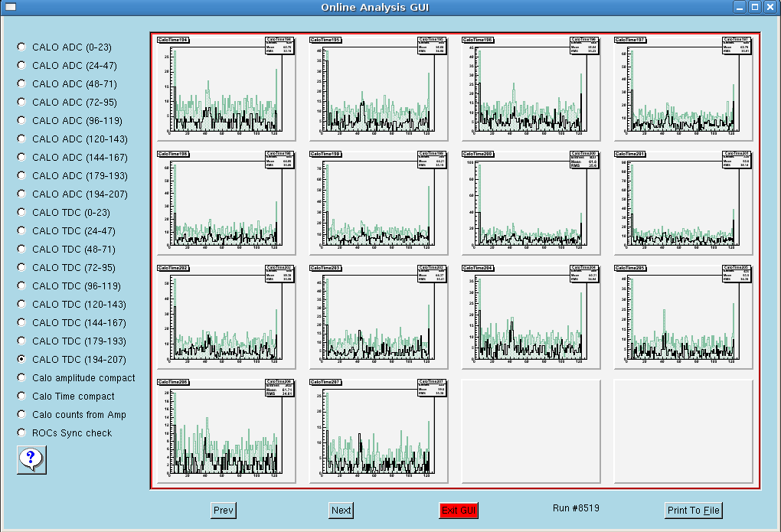The height and width of the screenshot is (532, 781).
Task: Click the CaloTime200 statistics box
Action: pyautogui.click(x=584, y=159)
